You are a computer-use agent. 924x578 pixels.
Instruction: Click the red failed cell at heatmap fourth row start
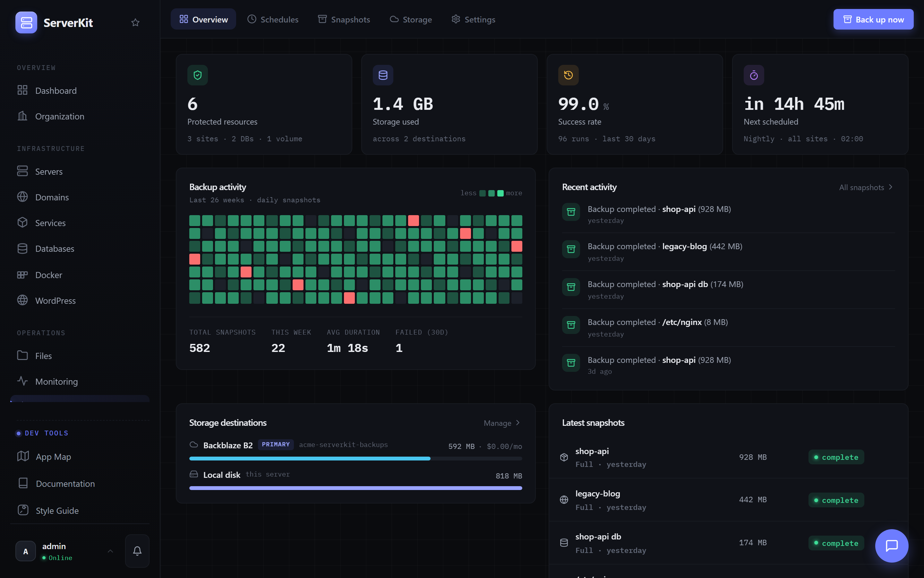(x=194, y=259)
